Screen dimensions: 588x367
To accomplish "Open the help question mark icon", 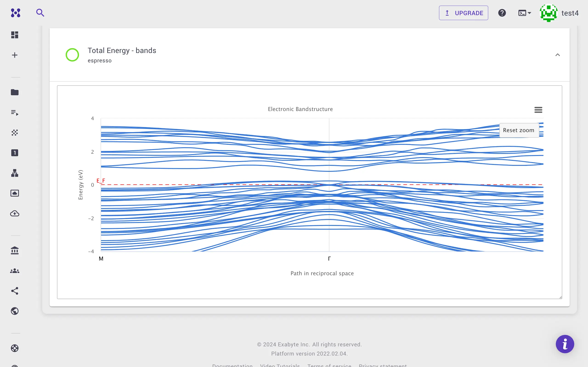I will [x=502, y=13].
